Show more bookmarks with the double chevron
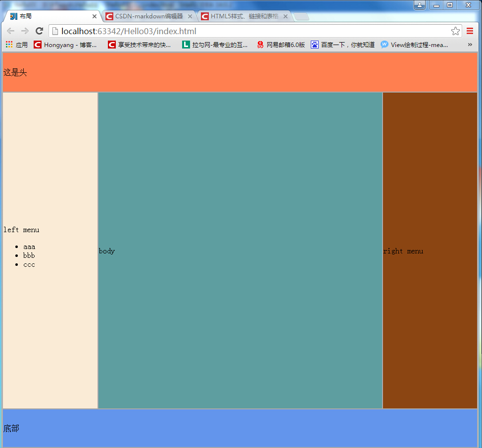482x448 pixels. (x=470, y=45)
